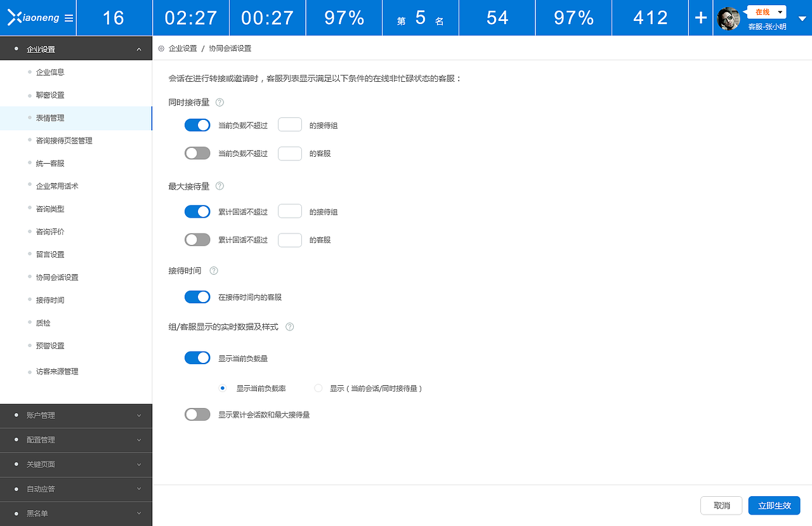Click the input field beside 累计回话不超过
Screen dimensions: 812x526
click(289, 211)
